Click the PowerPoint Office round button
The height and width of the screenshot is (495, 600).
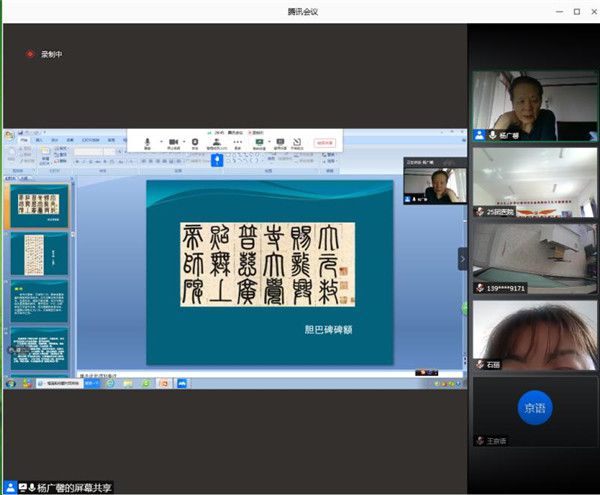[x=10, y=135]
